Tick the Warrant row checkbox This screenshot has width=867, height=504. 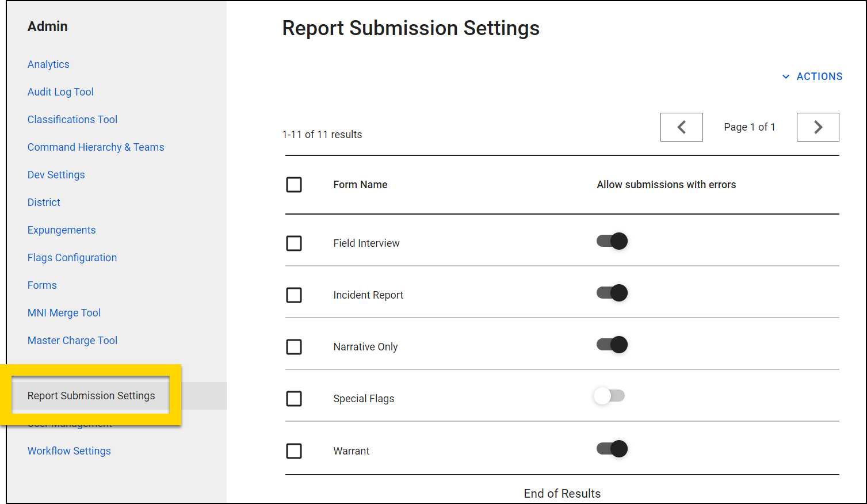(x=294, y=450)
